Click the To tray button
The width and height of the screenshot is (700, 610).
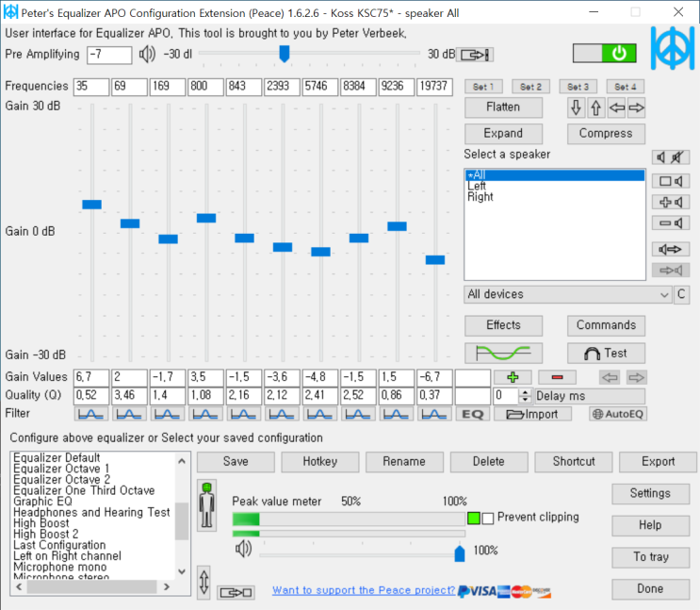[650, 557]
